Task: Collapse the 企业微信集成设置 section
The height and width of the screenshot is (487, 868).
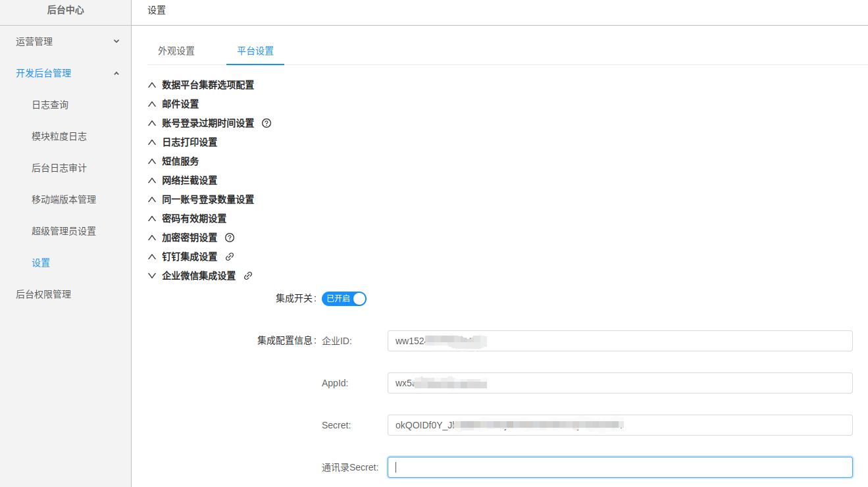Action: click(199, 276)
